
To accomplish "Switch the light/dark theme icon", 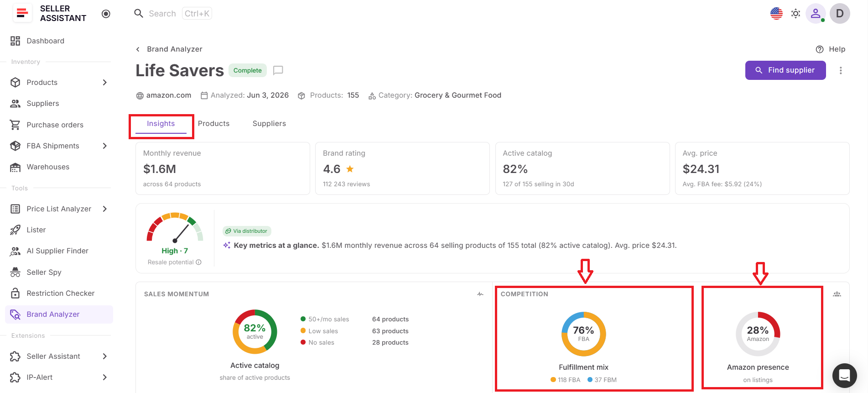I will (795, 14).
